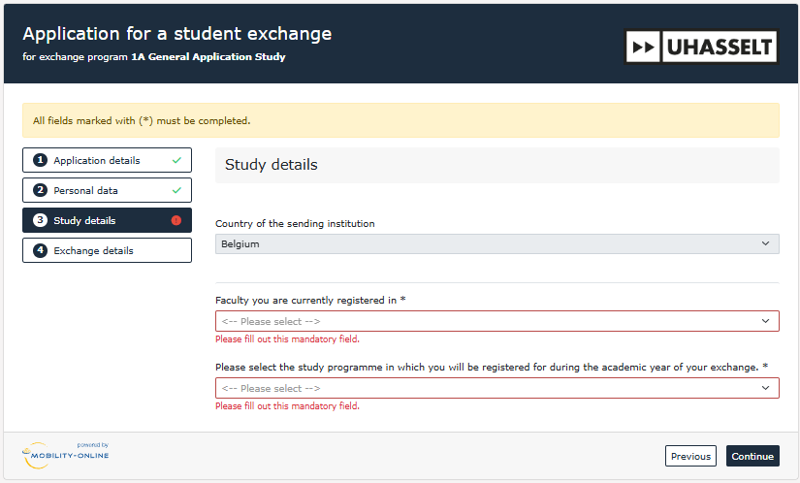Click the red error indicator on Study details
This screenshot has height=483, width=800.
176,220
